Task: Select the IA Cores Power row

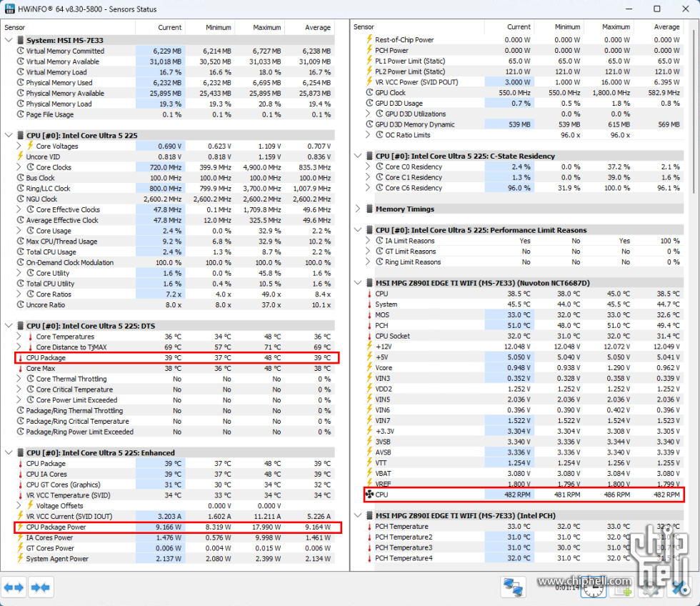Action: pos(174,537)
